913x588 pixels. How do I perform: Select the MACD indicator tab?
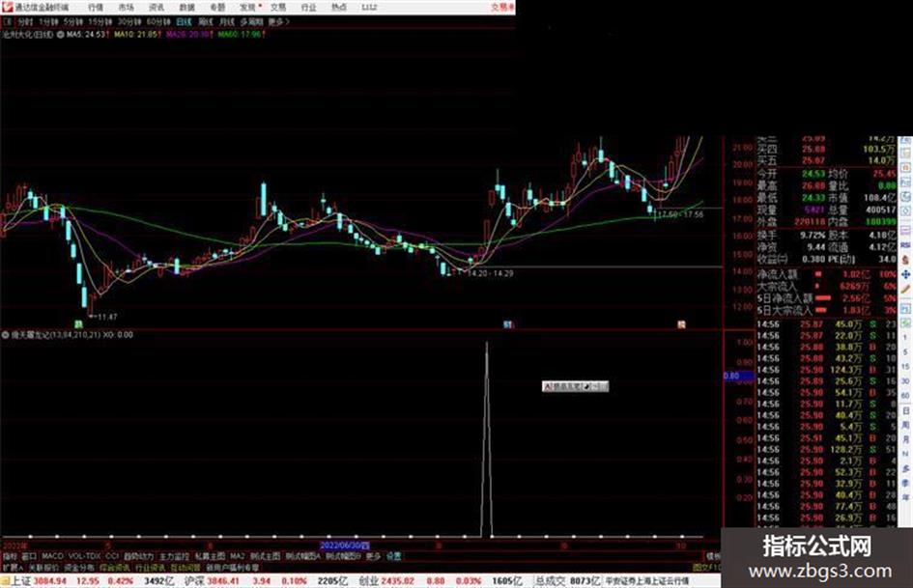point(52,556)
